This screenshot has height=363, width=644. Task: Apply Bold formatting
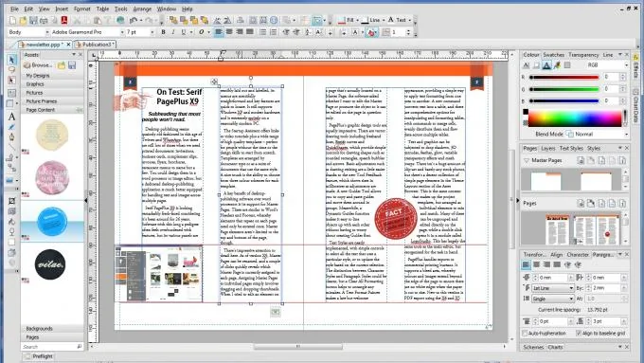164,32
